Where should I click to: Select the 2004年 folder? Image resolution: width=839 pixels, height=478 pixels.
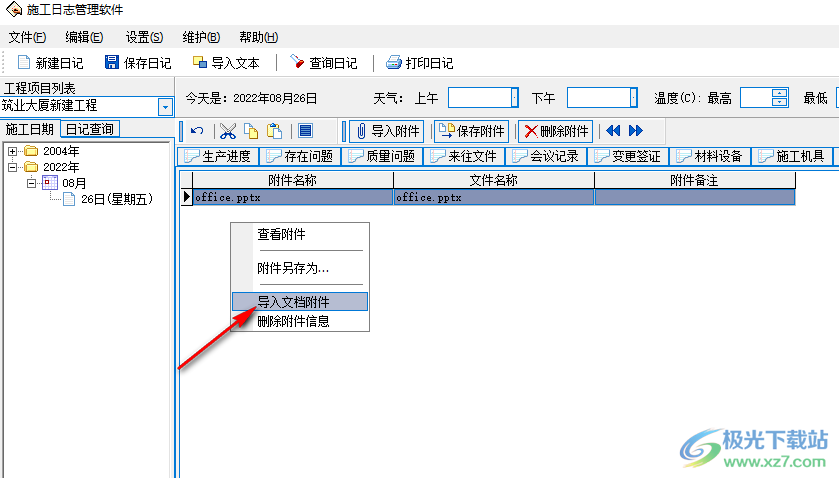click(53, 151)
